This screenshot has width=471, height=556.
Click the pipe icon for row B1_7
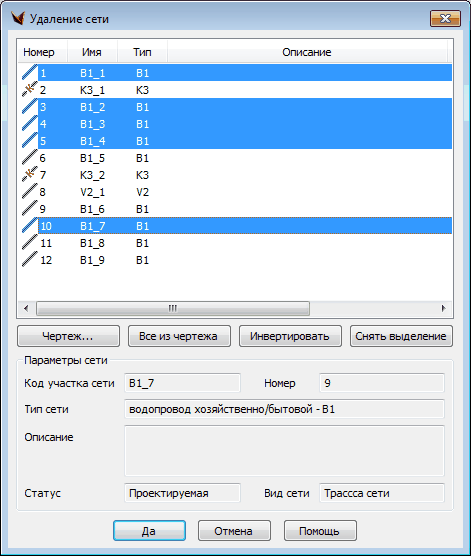pos(29,226)
